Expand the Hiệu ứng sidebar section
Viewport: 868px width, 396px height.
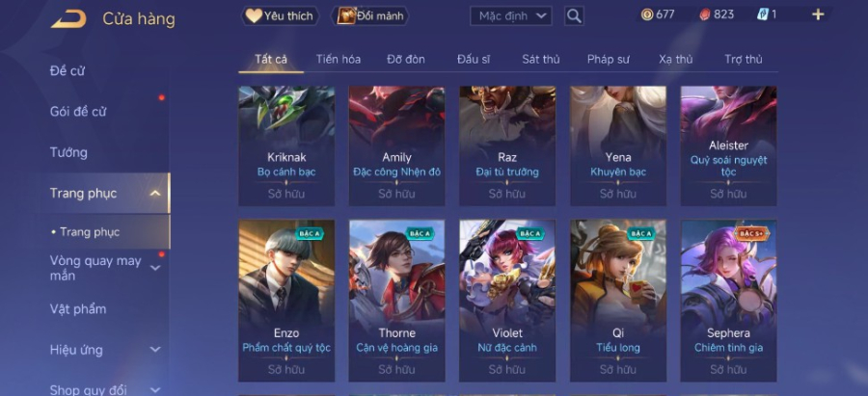pos(155,350)
